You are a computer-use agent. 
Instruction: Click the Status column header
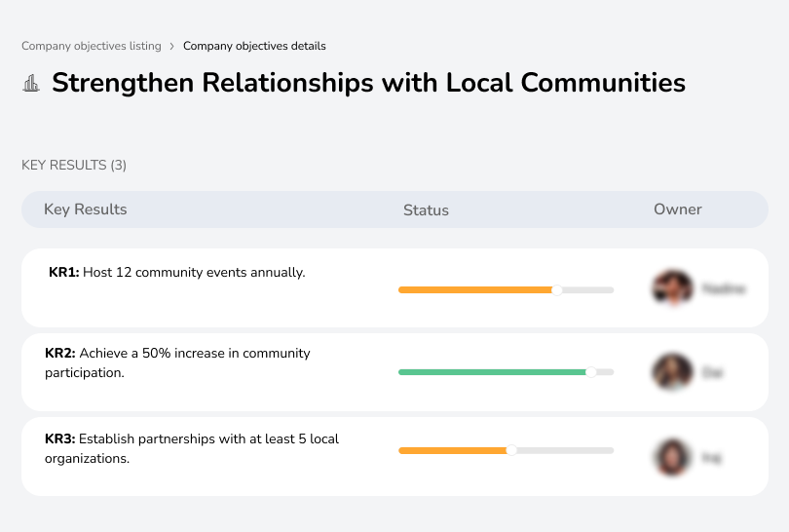point(426,209)
